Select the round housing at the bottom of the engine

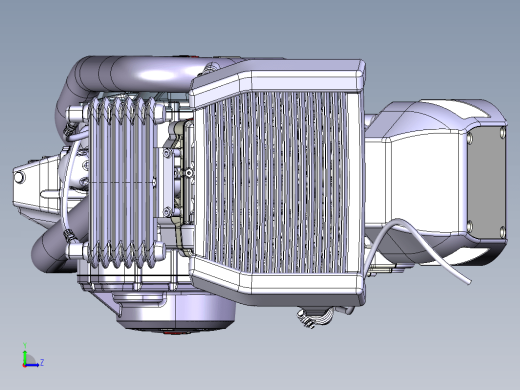point(176,312)
